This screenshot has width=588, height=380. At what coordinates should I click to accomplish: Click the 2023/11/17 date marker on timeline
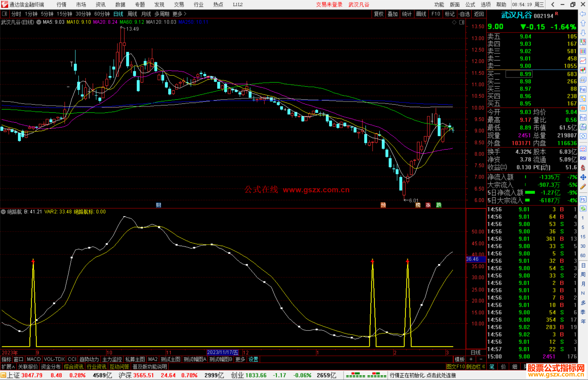click(x=222, y=352)
